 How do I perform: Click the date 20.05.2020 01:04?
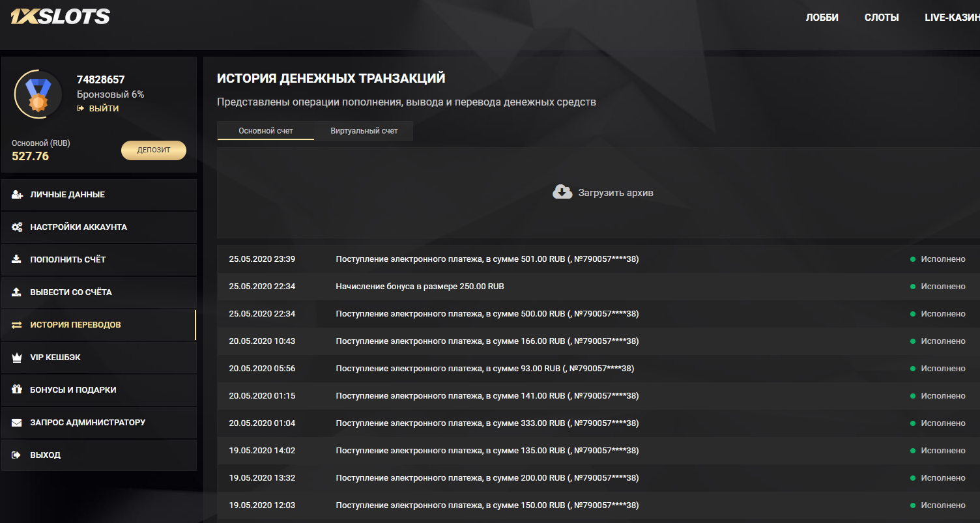262,423
